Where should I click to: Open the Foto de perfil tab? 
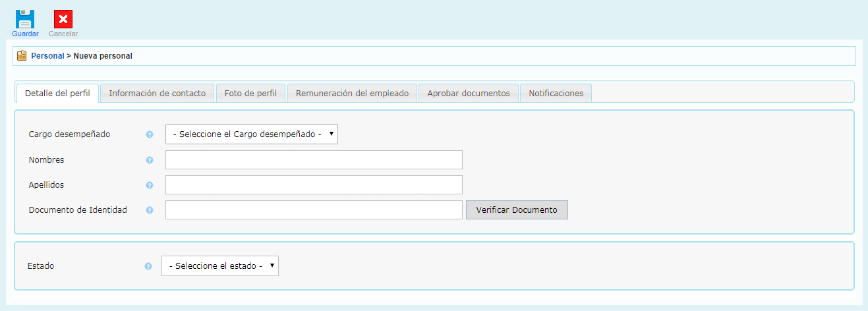point(250,94)
